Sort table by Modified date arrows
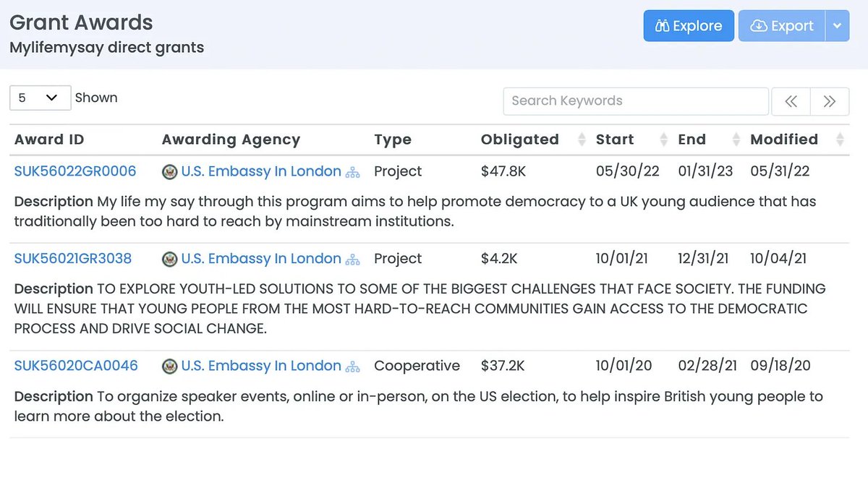The height and width of the screenshot is (480, 868). [x=840, y=140]
